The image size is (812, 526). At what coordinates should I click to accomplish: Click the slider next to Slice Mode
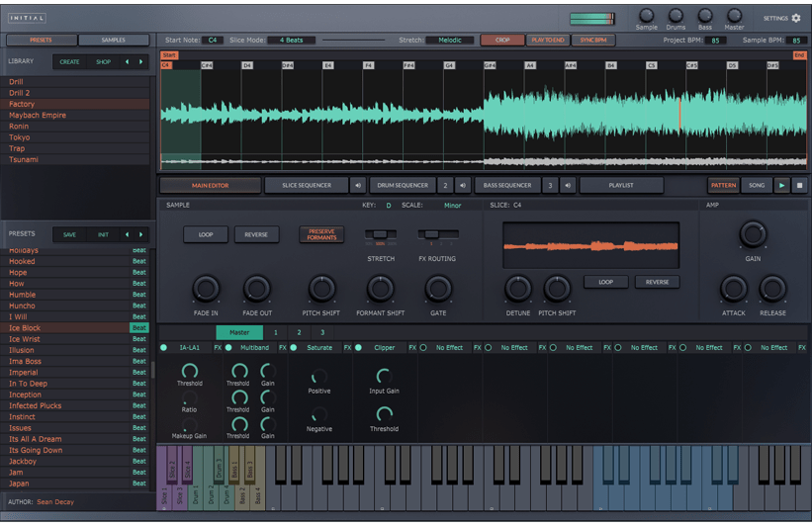click(x=354, y=40)
